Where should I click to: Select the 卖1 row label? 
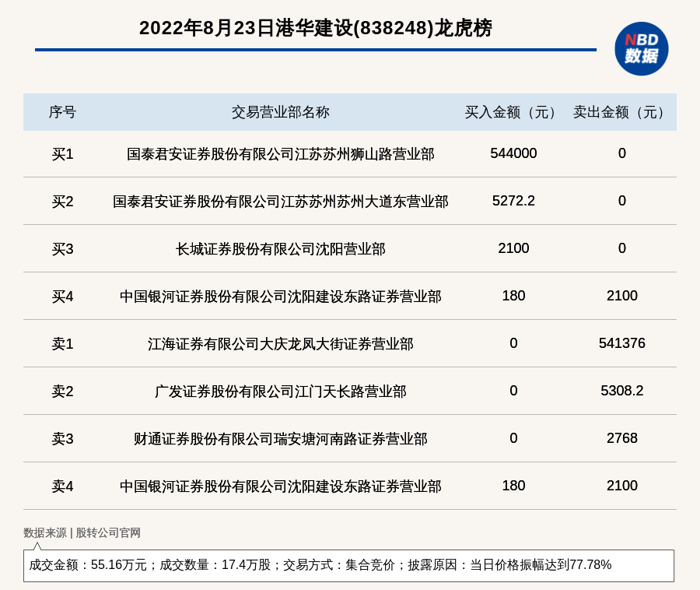tap(62, 344)
